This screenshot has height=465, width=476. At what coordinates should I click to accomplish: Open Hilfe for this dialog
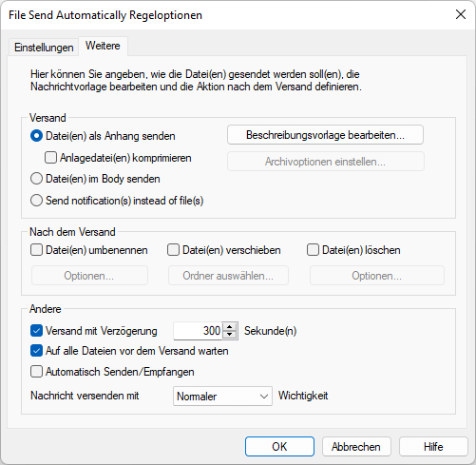433,447
